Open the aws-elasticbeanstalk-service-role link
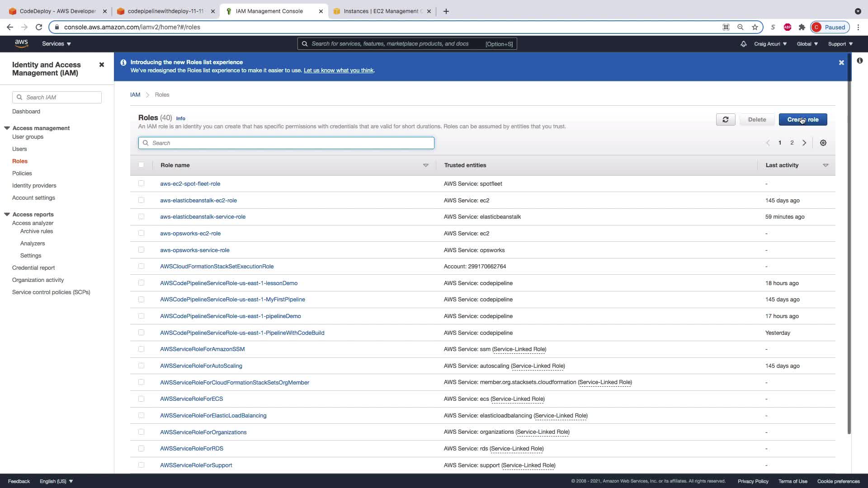This screenshot has height=488, width=868. [203, 217]
